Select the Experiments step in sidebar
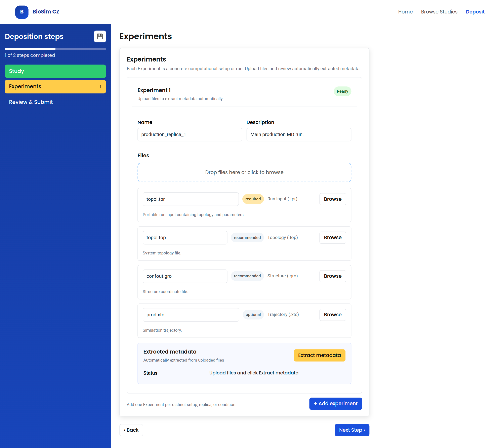This screenshot has width=500, height=448. (x=55, y=86)
